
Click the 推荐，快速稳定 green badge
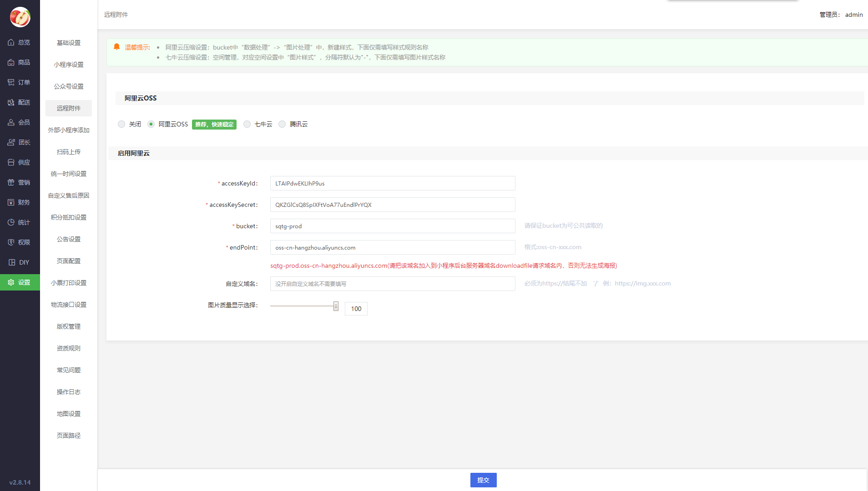pos(214,125)
